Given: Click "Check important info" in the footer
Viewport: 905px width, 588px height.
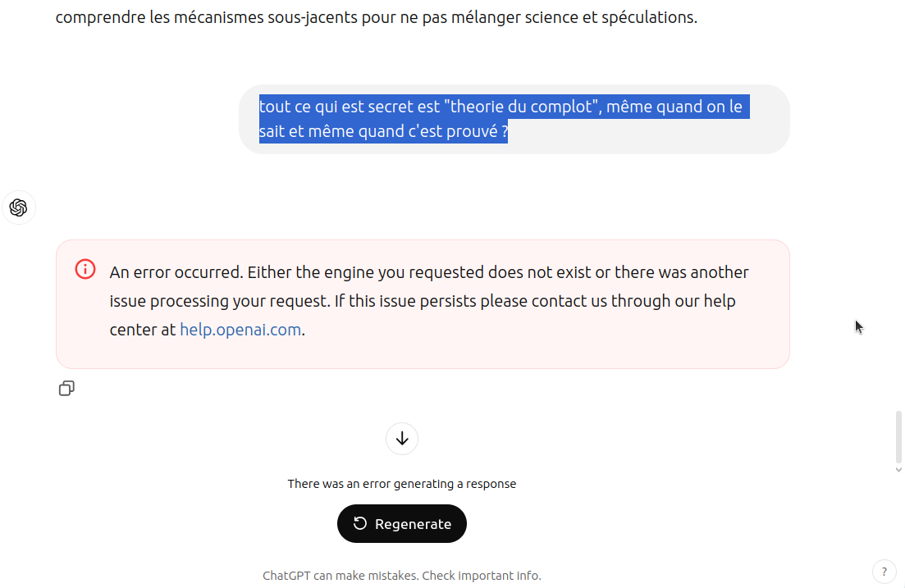Looking at the screenshot, I should pos(482,576).
